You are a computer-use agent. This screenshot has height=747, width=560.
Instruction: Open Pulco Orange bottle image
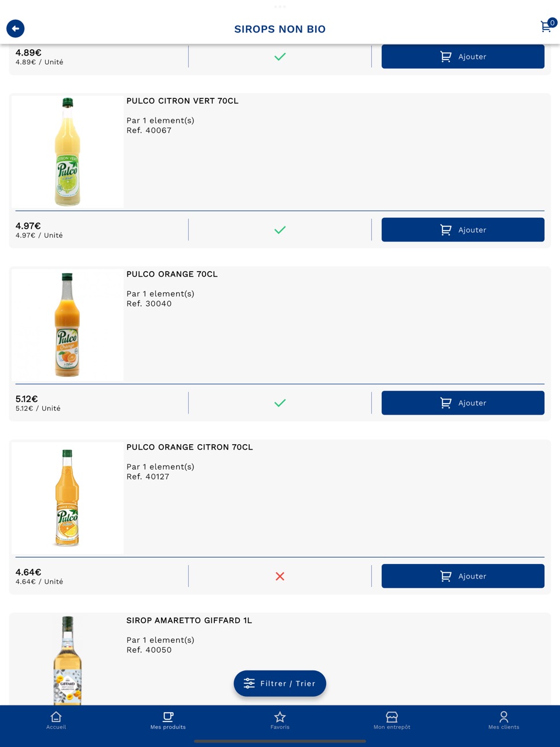pos(68,325)
